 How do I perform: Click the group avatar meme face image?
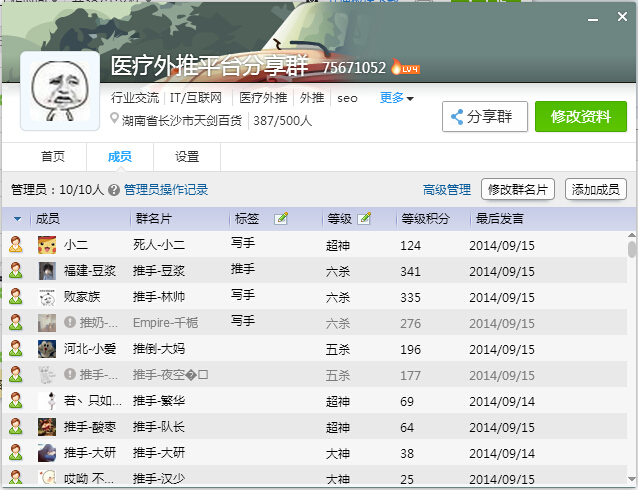click(60, 92)
